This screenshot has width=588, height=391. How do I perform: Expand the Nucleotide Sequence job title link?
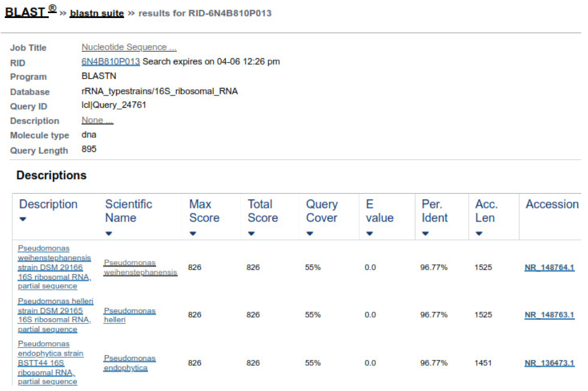[129, 47]
